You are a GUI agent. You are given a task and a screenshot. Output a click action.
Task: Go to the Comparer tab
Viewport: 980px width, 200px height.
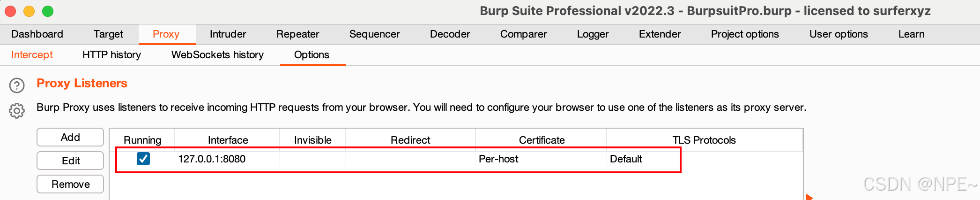[x=524, y=34]
